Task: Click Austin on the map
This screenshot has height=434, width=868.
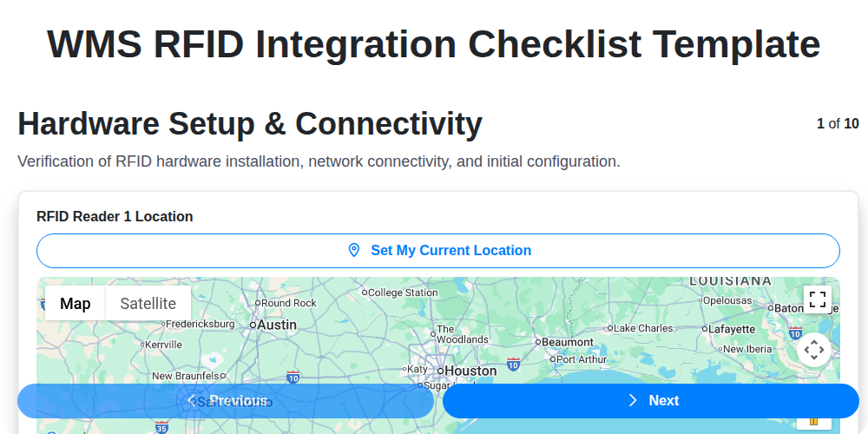Action: click(277, 325)
